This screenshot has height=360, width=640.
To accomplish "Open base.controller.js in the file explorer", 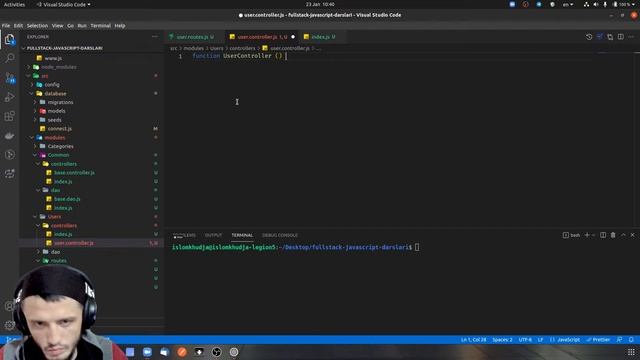I will click(74, 173).
